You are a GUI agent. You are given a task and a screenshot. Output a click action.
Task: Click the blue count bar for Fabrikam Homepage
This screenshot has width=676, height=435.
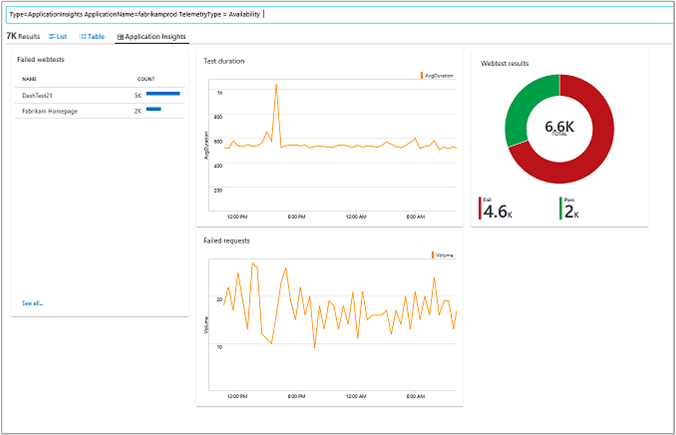click(153, 109)
